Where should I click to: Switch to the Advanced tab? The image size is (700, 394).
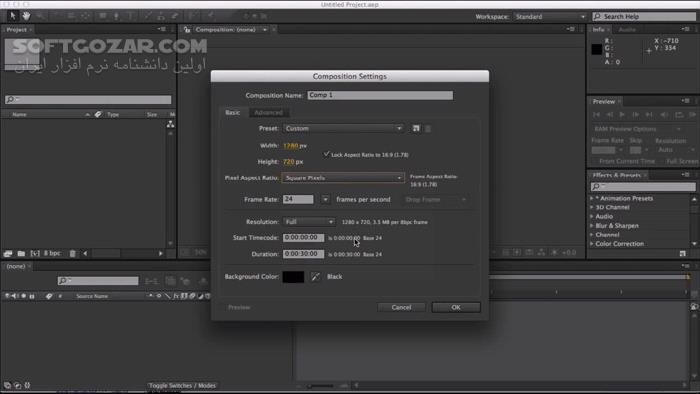click(x=268, y=112)
